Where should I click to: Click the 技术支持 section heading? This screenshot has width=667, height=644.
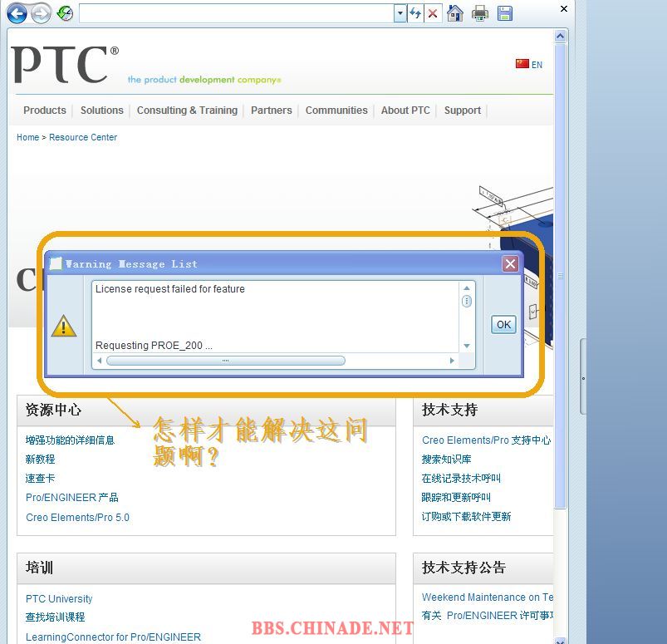pos(449,410)
